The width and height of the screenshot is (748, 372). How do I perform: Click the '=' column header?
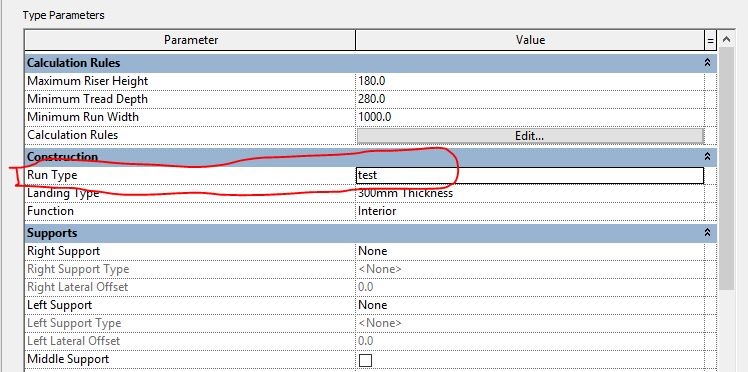click(710, 40)
